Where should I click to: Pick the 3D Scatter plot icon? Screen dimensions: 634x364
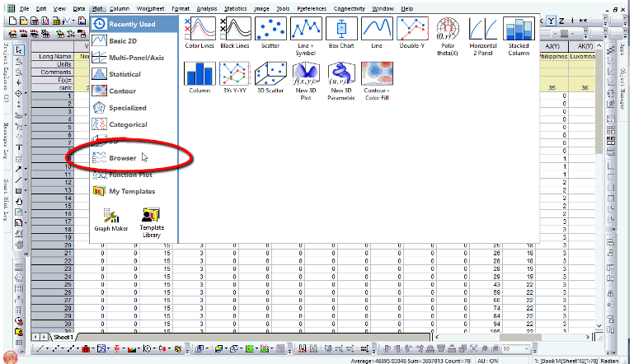pos(270,77)
